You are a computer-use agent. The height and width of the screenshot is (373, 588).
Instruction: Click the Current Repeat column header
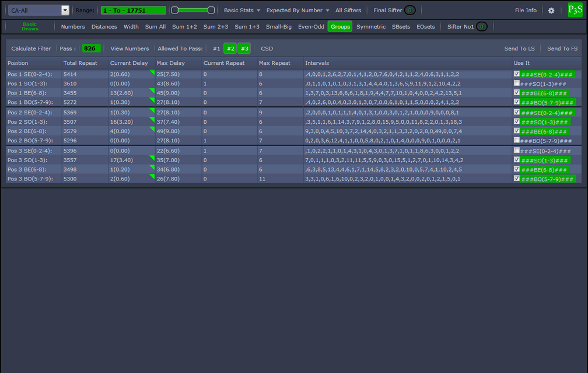click(x=224, y=63)
